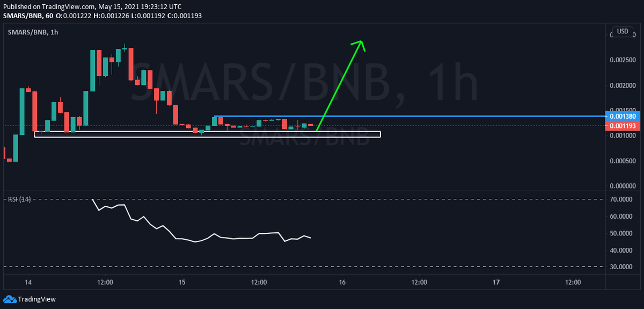Click date 14 on the time axis
The image size is (644, 309).
(x=28, y=282)
